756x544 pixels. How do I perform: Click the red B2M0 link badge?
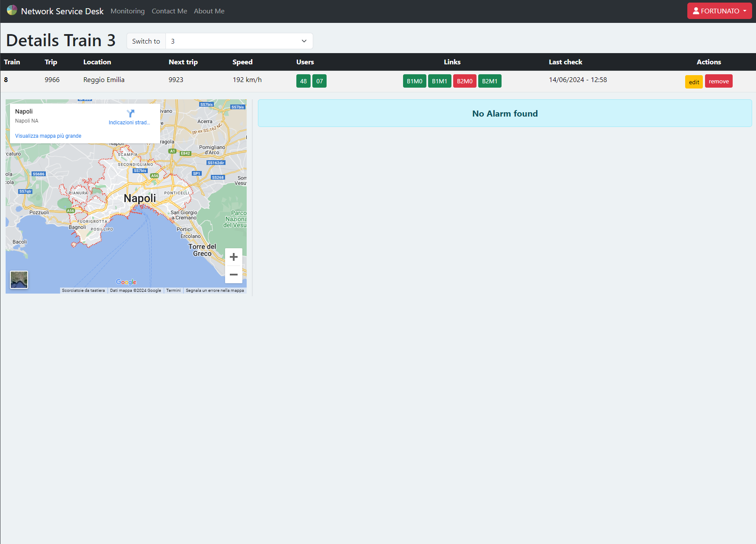tap(464, 81)
